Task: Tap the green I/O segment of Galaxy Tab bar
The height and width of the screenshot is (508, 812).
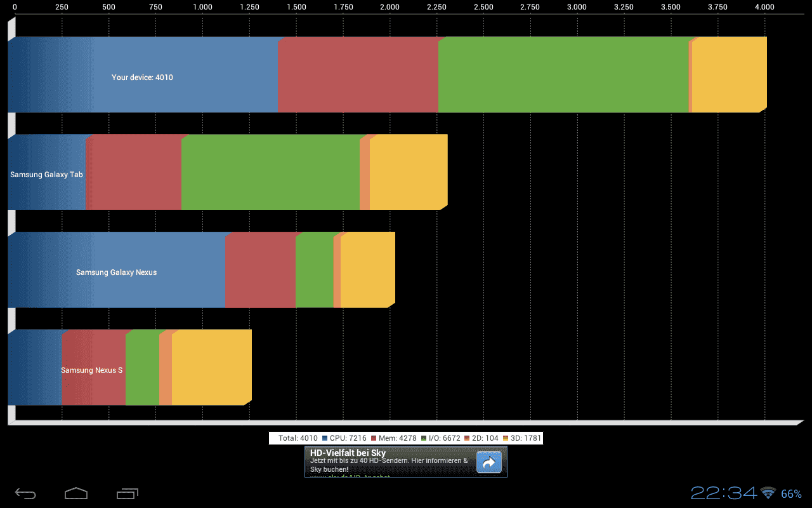Action: [x=270, y=172]
